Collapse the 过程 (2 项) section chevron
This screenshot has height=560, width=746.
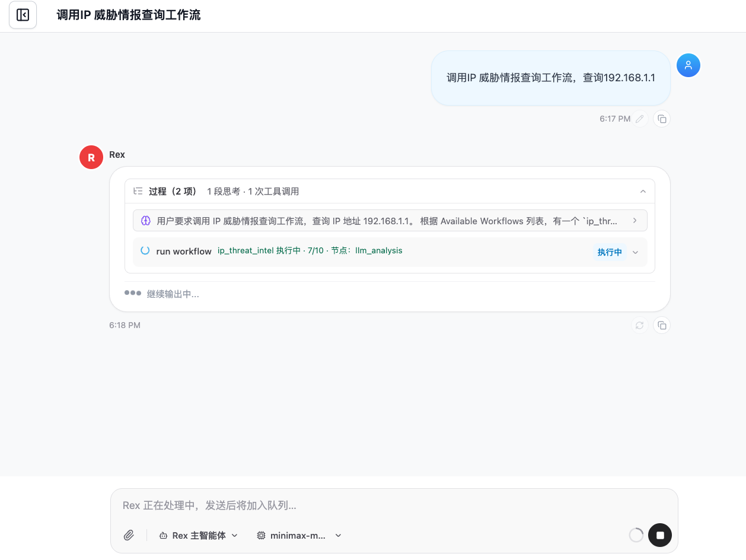pos(643,191)
